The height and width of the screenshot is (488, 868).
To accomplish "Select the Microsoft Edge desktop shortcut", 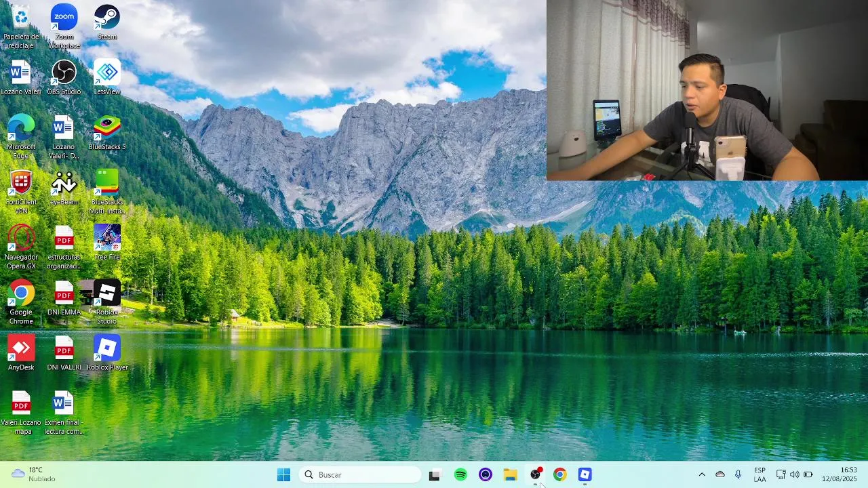I will [21, 137].
